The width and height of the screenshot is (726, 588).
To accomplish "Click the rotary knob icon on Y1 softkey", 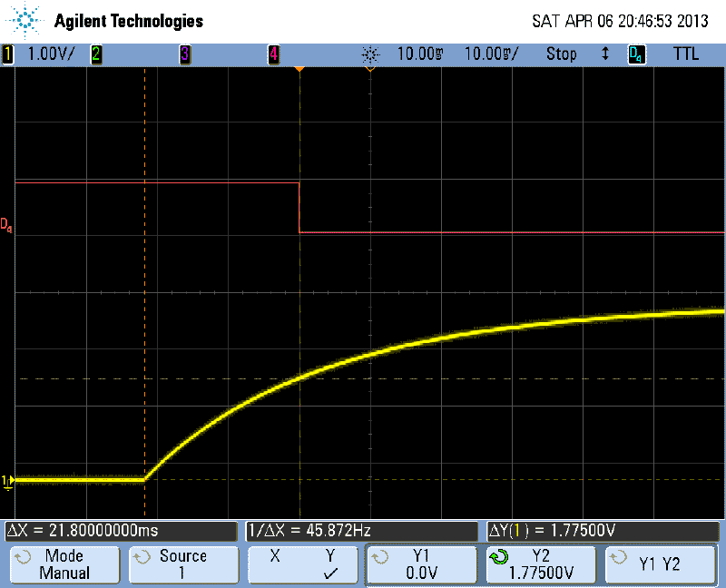I will click(379, 556).
